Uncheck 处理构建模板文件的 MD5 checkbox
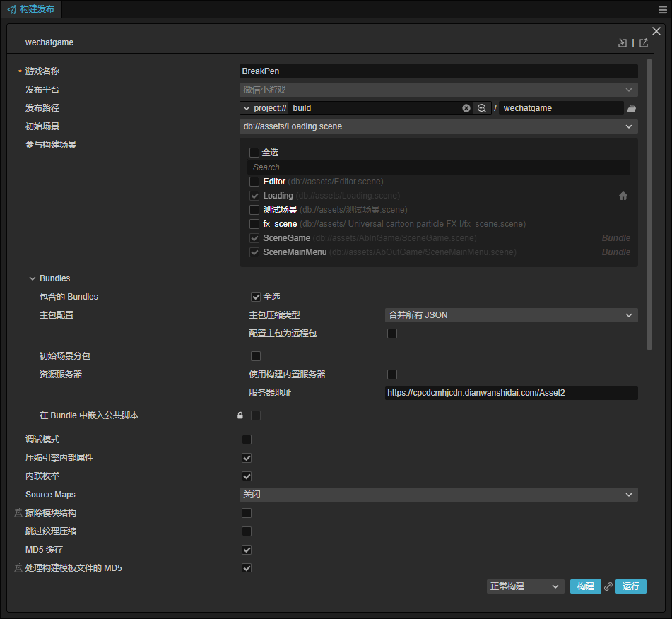This screenshot has height=619, width=672. pos(247,568)
